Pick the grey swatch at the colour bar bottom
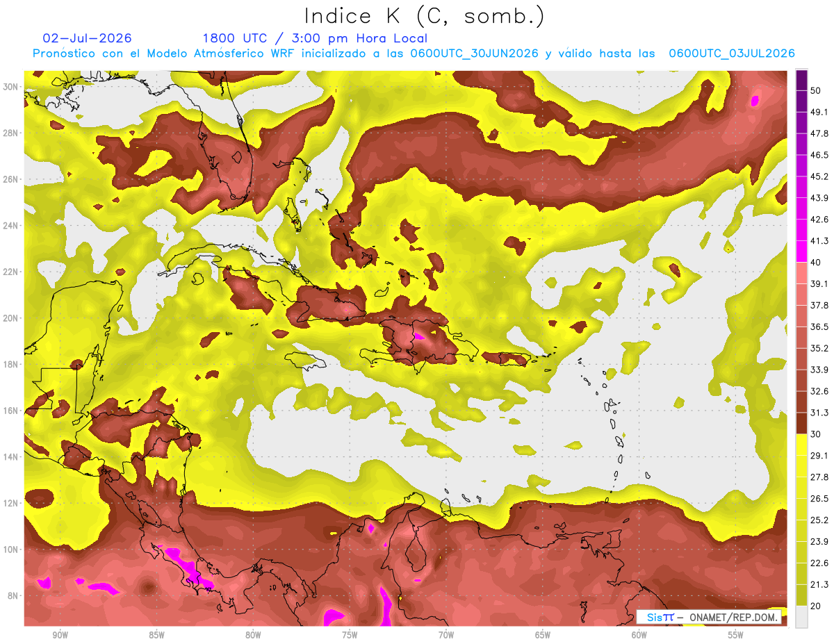The height and width of the screenshot is (644, 834). (801, 617)
